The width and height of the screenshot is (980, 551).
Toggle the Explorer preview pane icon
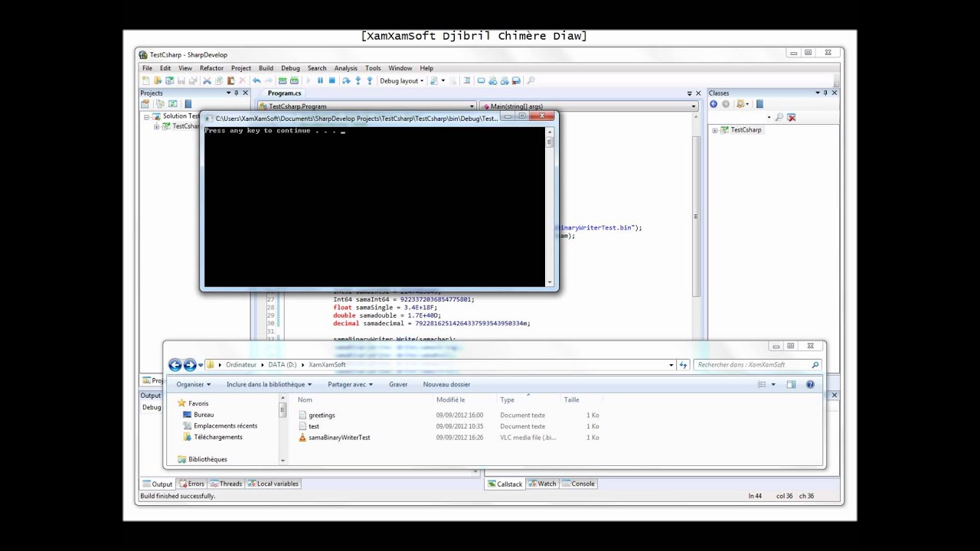point(791,384)
